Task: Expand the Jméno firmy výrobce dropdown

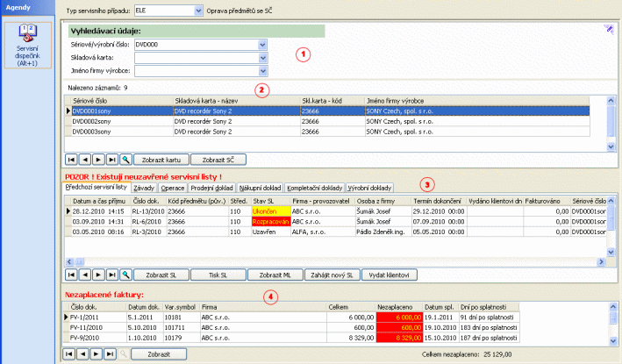Action: [262, 71]
